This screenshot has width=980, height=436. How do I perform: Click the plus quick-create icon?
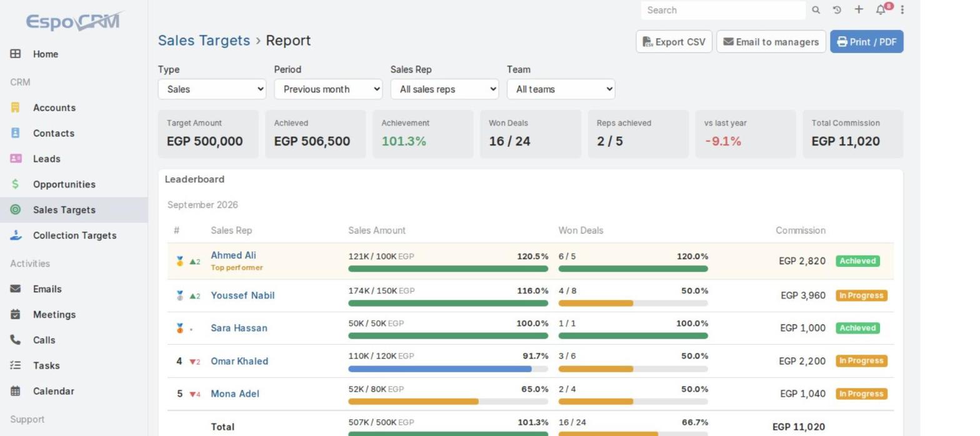[859, 9]
